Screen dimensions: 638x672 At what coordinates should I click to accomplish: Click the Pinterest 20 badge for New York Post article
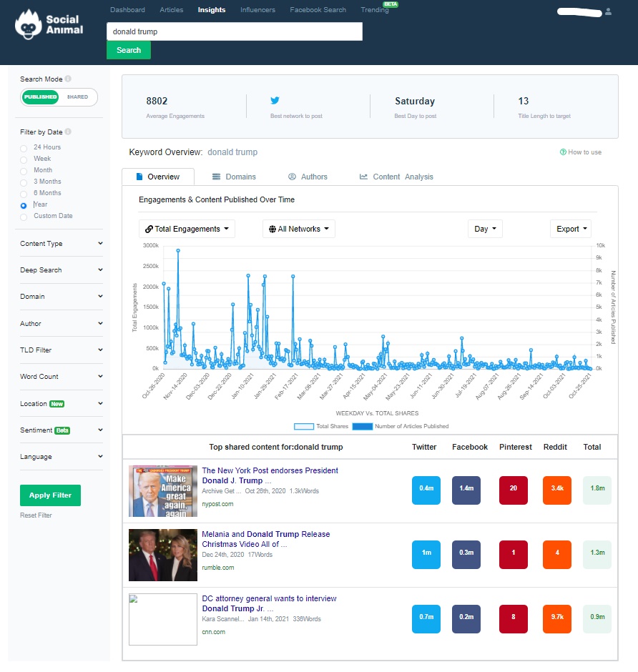[514, 490]
